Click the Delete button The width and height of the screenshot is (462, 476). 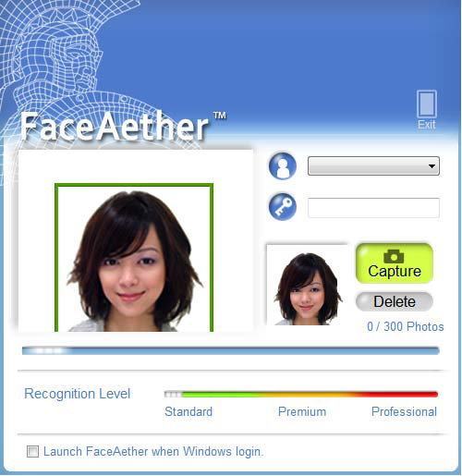pos(395,301)
